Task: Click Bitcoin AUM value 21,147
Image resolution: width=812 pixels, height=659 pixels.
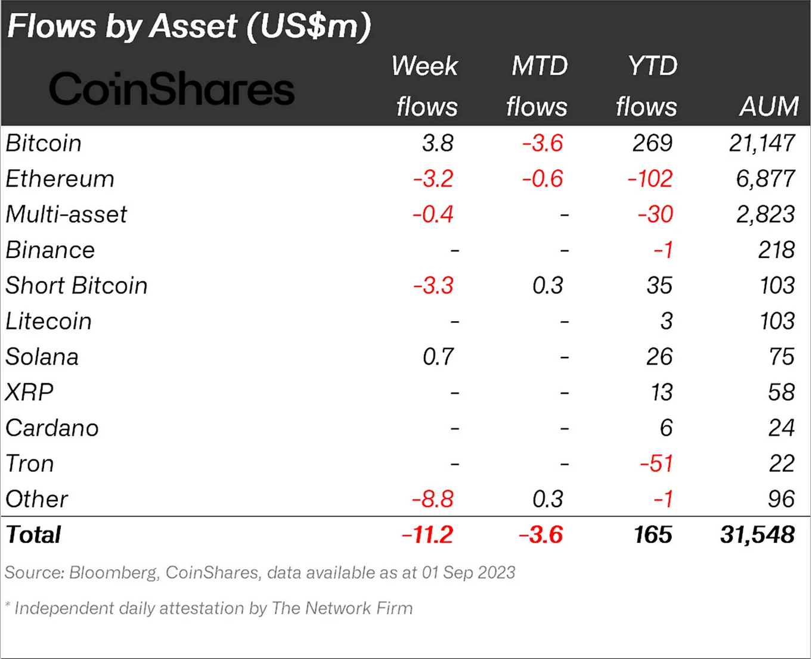Action: (761, 144)
